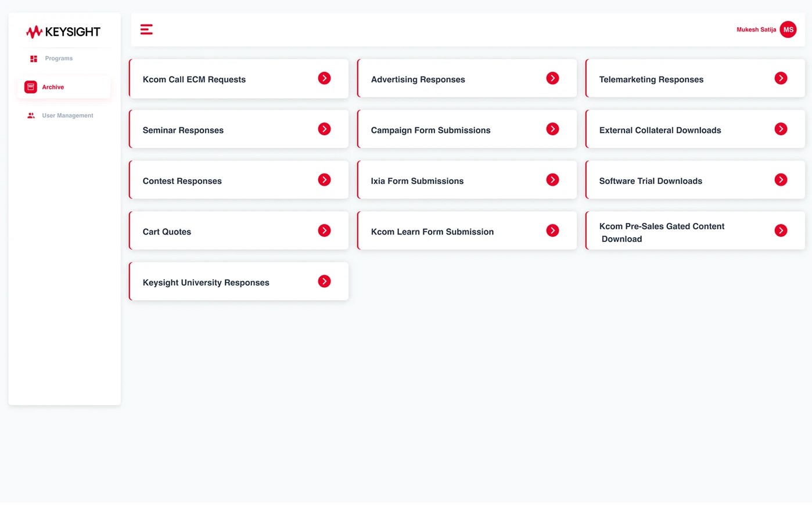This screenshot has width=812, height=506.
Task: Click arrow on Kcom Call ECM Requests
Action: pyautogui.click(x=325, y=78)
